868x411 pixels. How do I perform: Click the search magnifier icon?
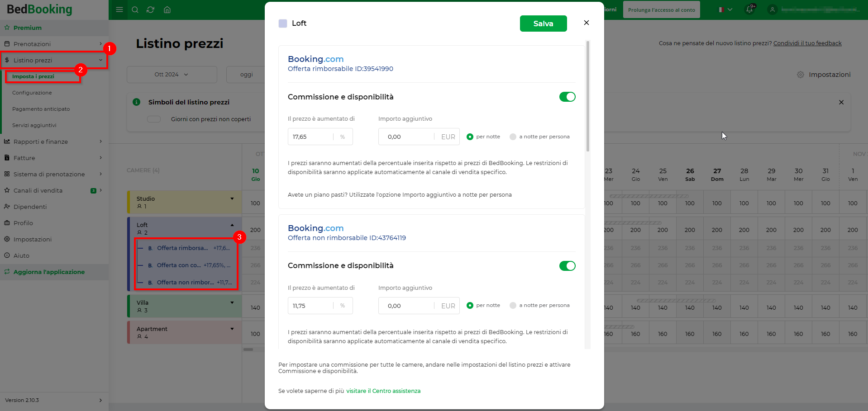[135, 9]
